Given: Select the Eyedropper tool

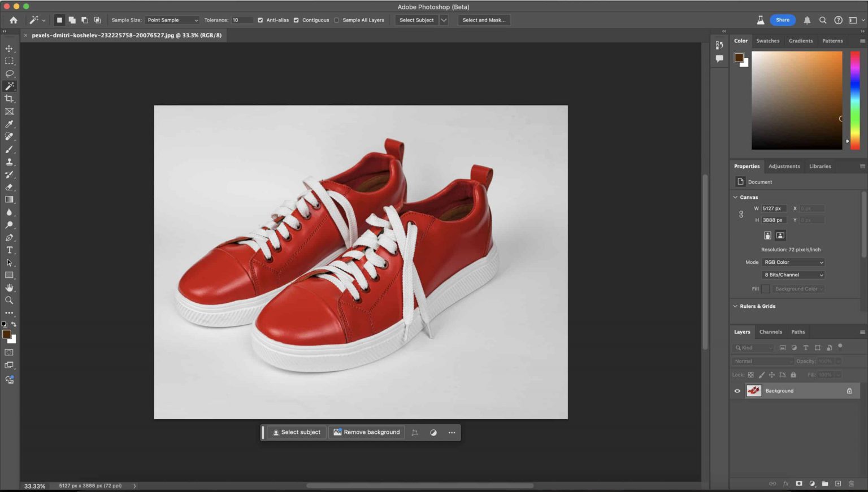Looking at the screenshot, I should 9,124.
